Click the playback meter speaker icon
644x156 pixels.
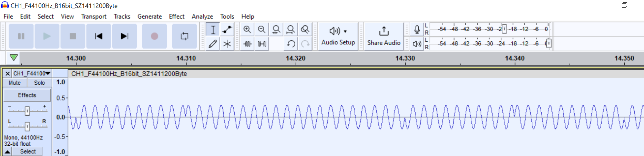417,44
